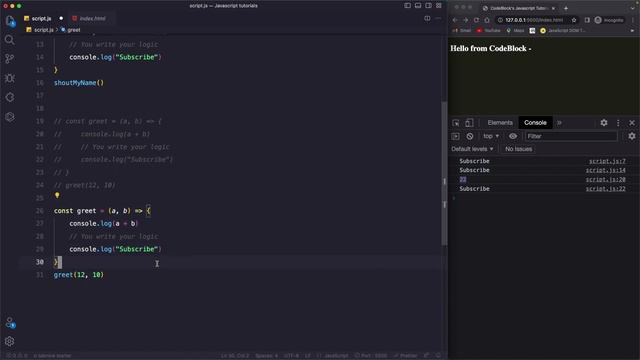Click the browser Back arrow
Screen dimensions: 640x360
[455, 20]
